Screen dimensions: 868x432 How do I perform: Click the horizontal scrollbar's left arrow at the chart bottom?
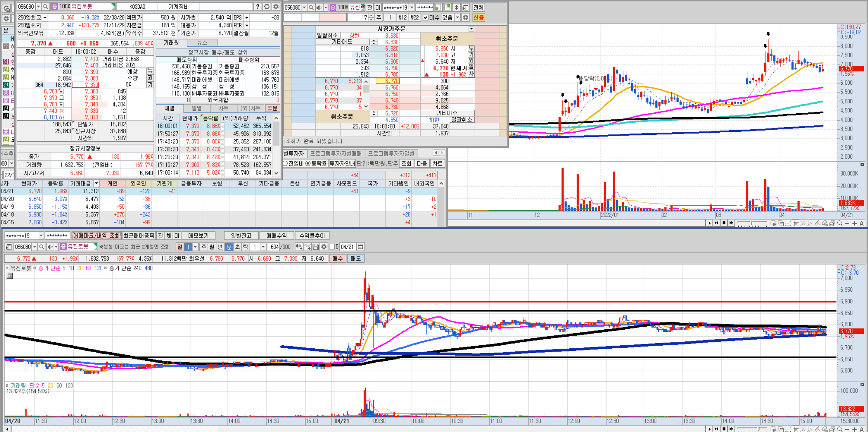coord(8,429)
